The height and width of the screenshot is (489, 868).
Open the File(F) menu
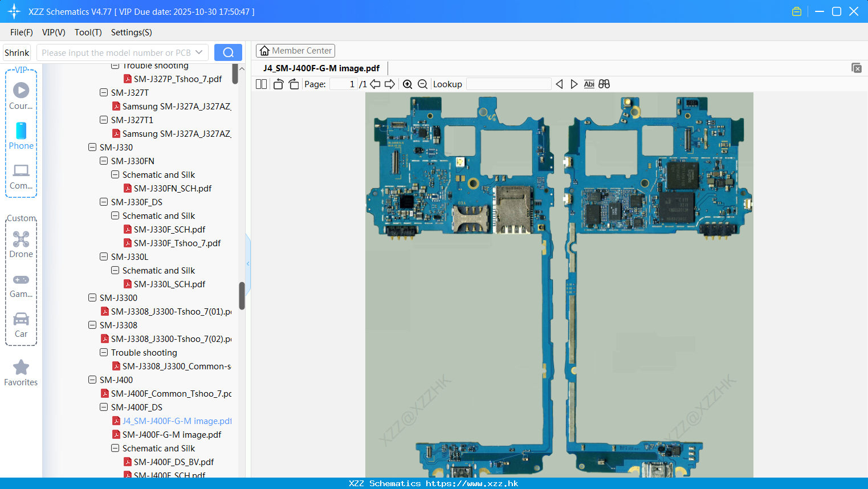click(x=22, y=32)
